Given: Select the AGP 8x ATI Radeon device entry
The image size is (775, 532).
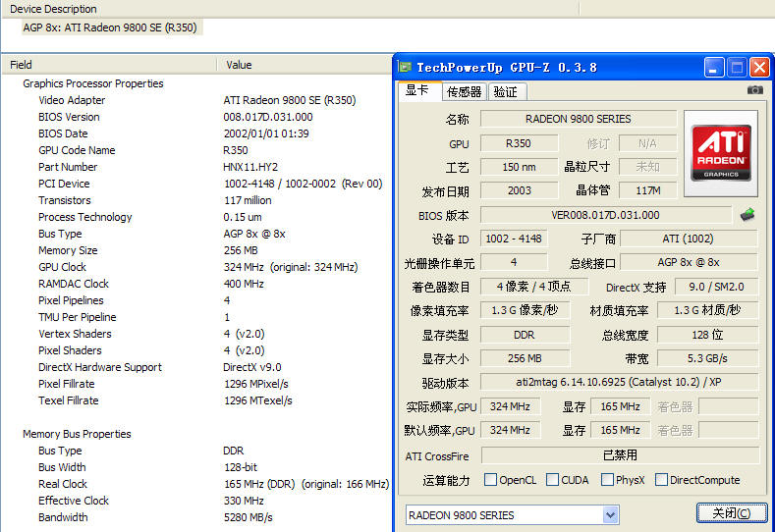Looking at the screenshot, I should click(x=110, y=27).
